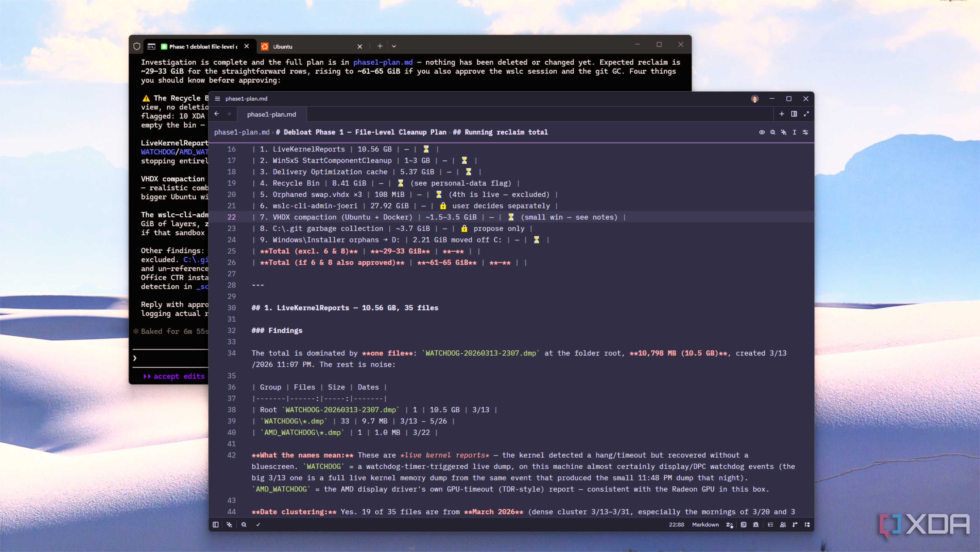Click 'AMD_WATCHDOG\*.dmp' table row on line 40

[x=345, y=432]
